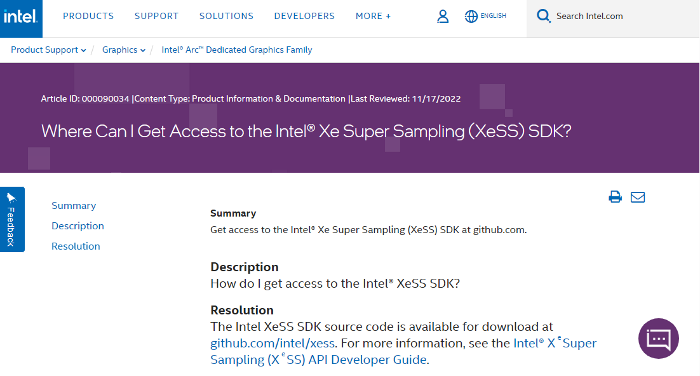This screenshot has height=376, width=700.
Task: Open the SUPPORT menu
Action: tap(156, 16)
